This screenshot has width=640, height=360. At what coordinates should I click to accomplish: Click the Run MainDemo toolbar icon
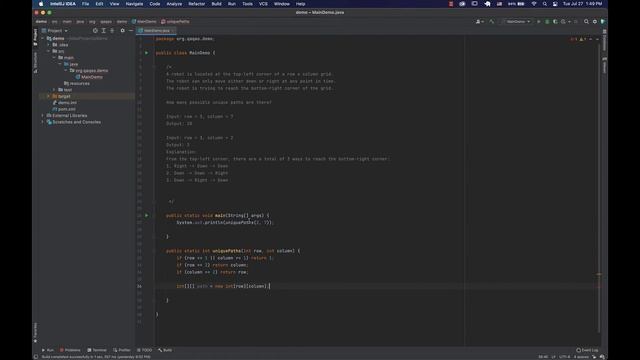click(x=539, y=22)
